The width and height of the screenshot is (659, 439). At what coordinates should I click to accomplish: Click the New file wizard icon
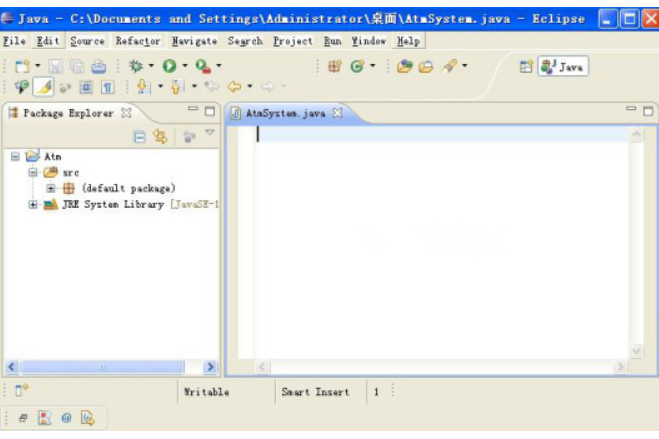[22, 66]
